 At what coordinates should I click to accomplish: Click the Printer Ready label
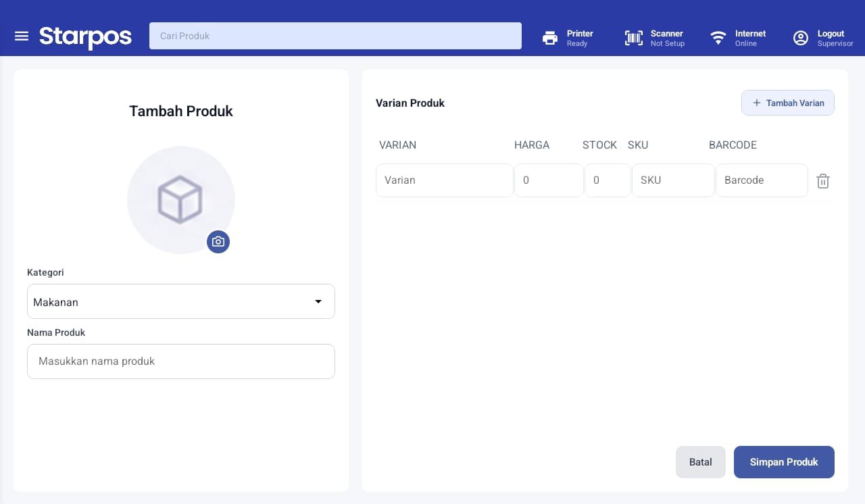[x=580, y=39]
